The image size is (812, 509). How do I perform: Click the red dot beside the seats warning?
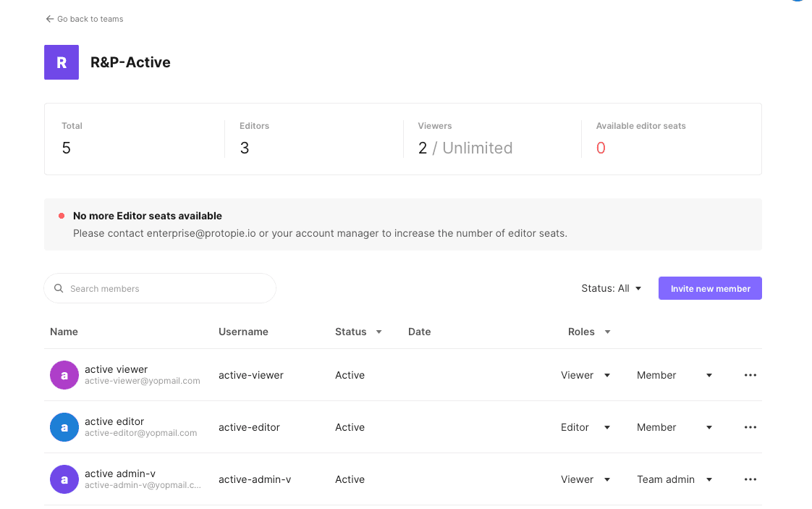click(61, 215)
